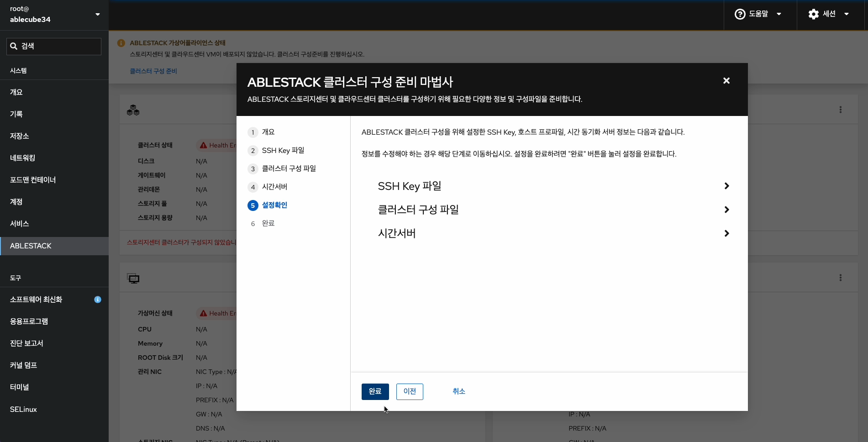Go to wizard step 4 시간서버
This screenshot has width=868, height=442.
268,187
